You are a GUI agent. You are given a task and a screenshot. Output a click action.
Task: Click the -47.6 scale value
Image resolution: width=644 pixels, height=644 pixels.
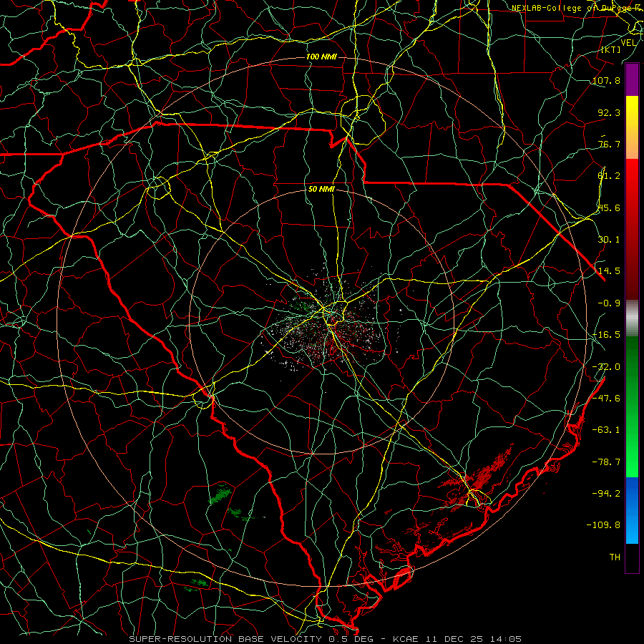[x=606, y=399]
